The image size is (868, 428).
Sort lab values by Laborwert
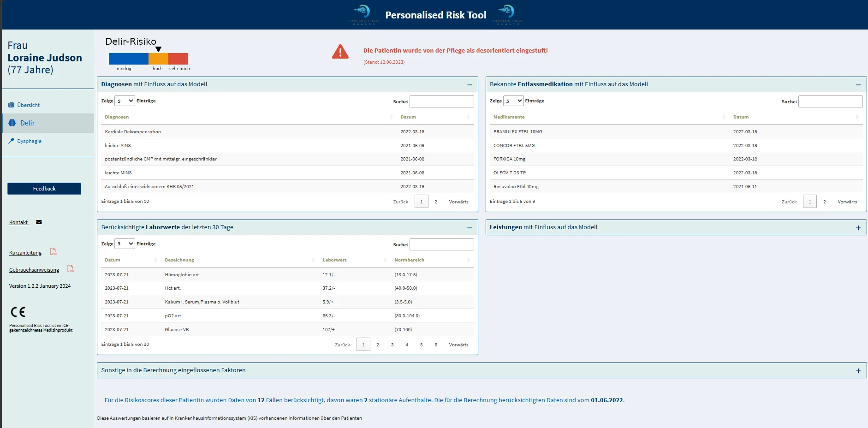[355, 260]
